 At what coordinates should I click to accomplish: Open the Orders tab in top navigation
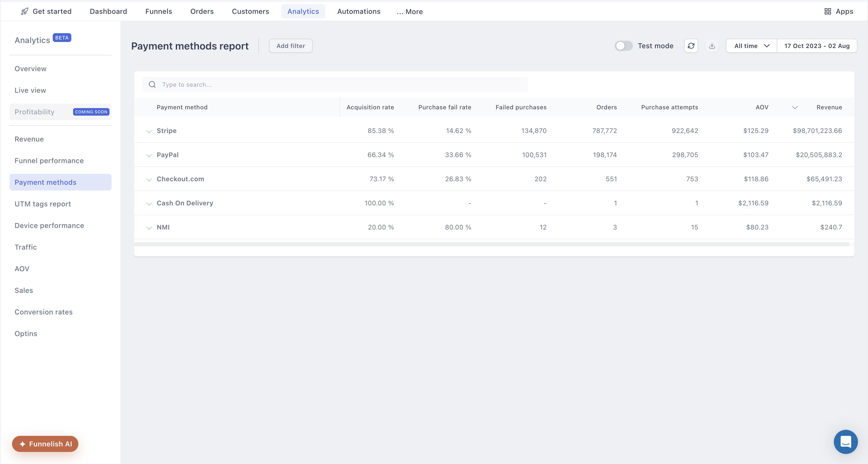point(202,12)
